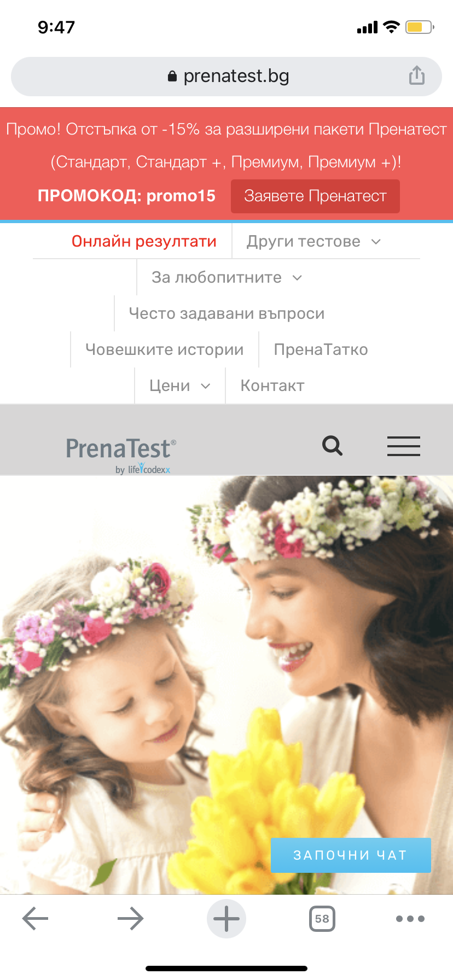Viewport: 453px width, 980px height.
Task: Go forward with the browser forward arrow
Action: tap(131, 919)
